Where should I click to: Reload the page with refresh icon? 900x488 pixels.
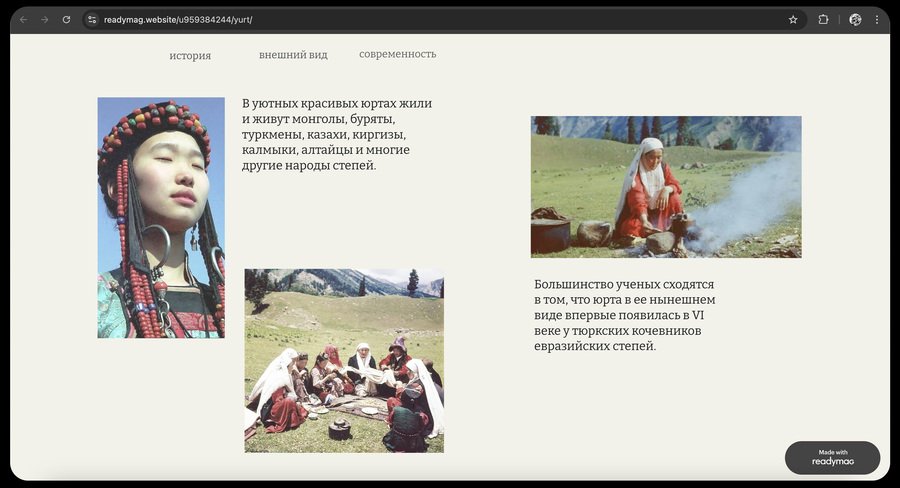pos(67,20)
